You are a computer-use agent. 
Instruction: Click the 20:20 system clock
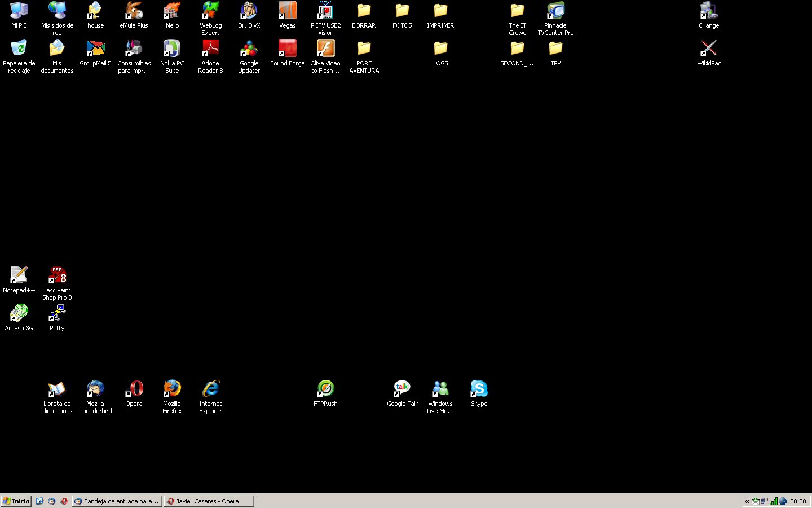(x=798, y=501)
